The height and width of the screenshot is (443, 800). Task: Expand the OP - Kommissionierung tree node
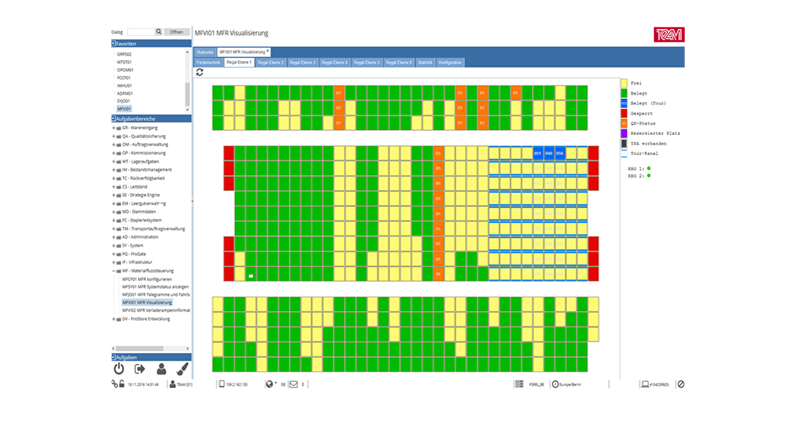pyautogui.click(x=113, y=153)
